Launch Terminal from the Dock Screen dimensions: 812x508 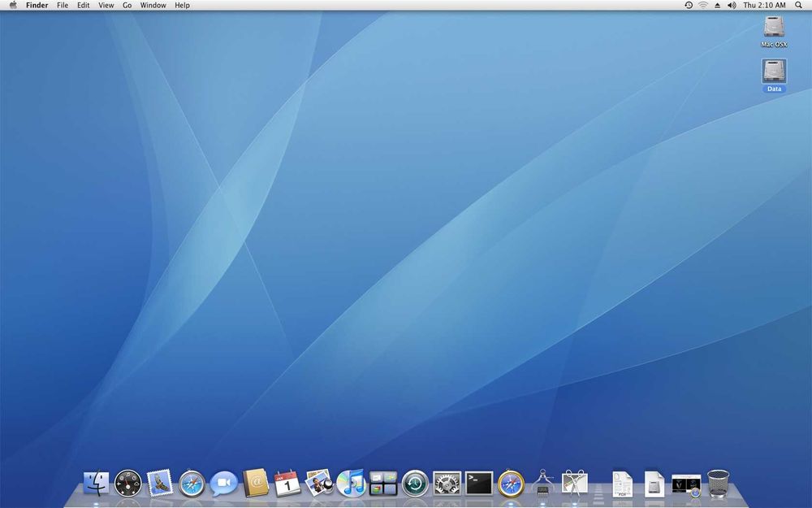[479, 483]
